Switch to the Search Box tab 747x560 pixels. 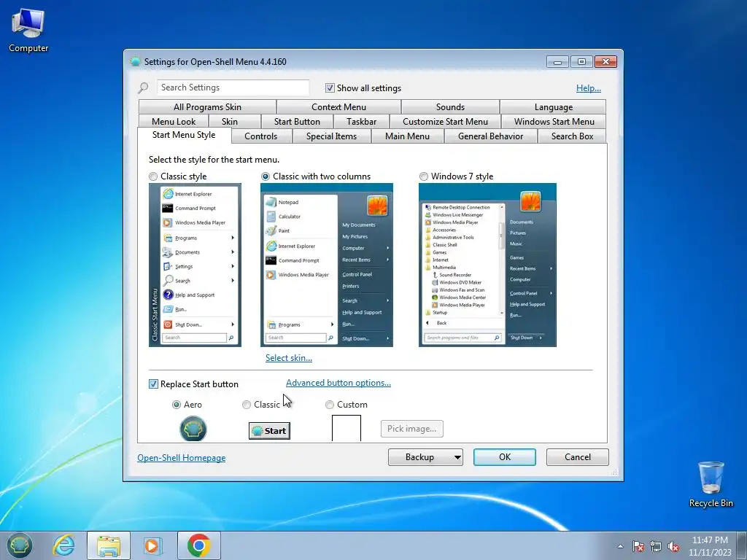coord(572,136)
